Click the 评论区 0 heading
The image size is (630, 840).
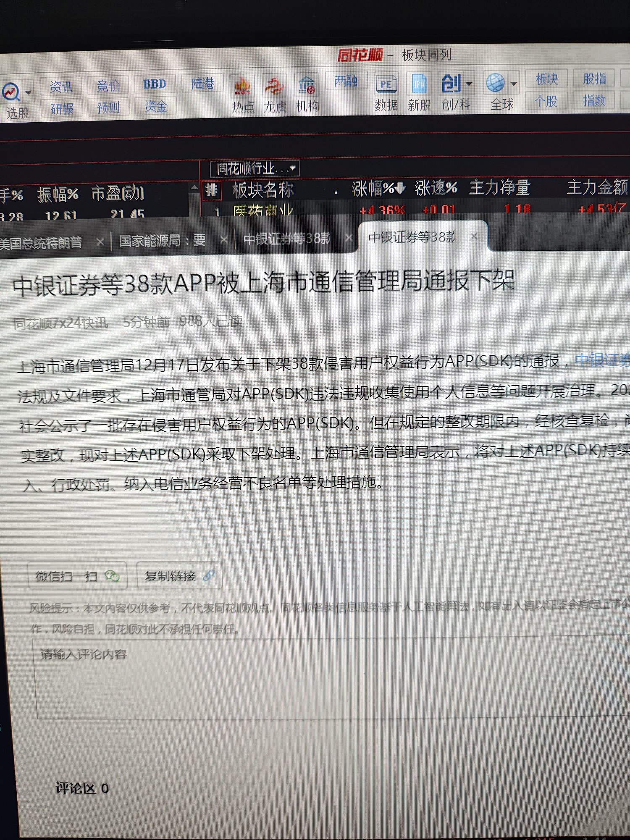click(x=82, y=788)
